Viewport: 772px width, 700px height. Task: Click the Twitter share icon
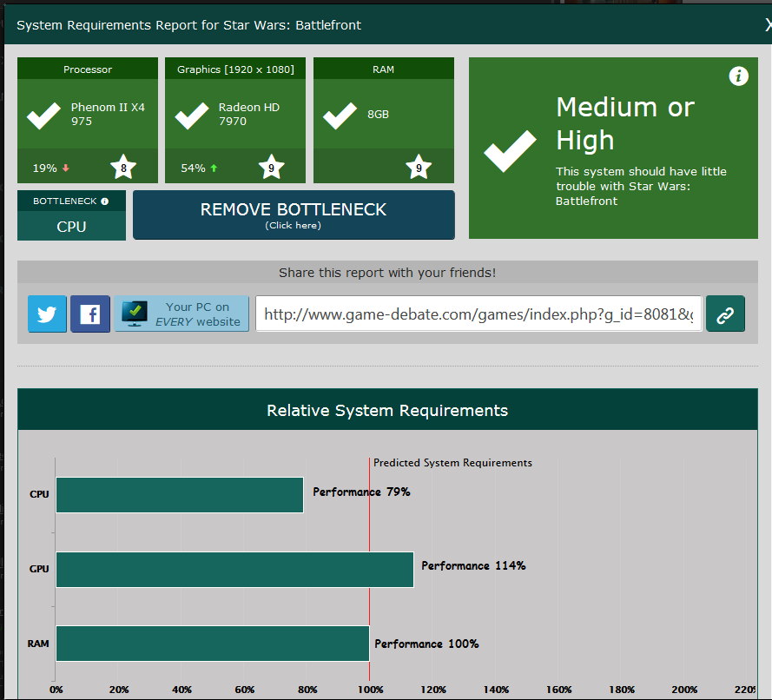click(x=47, y=314)
